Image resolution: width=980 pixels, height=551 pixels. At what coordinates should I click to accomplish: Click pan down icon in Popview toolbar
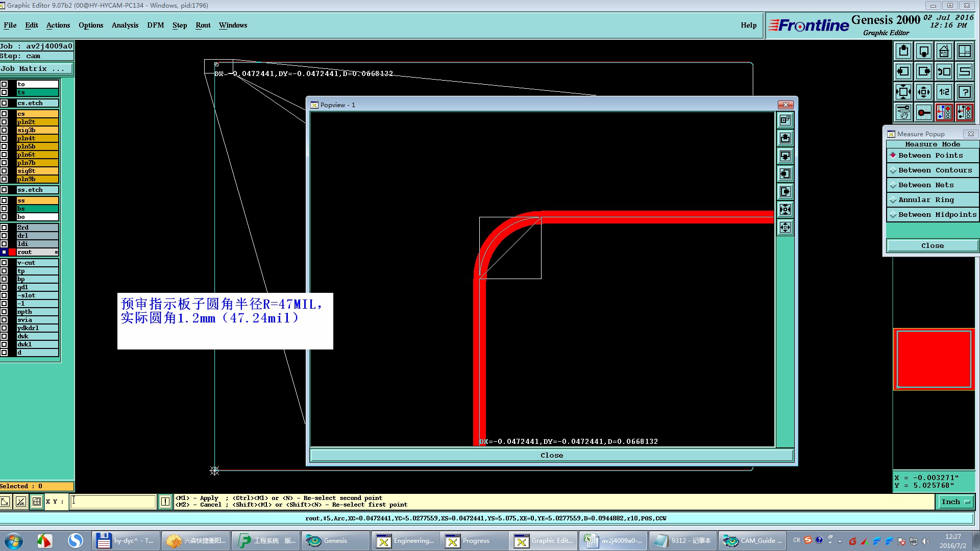click(785, 156)
